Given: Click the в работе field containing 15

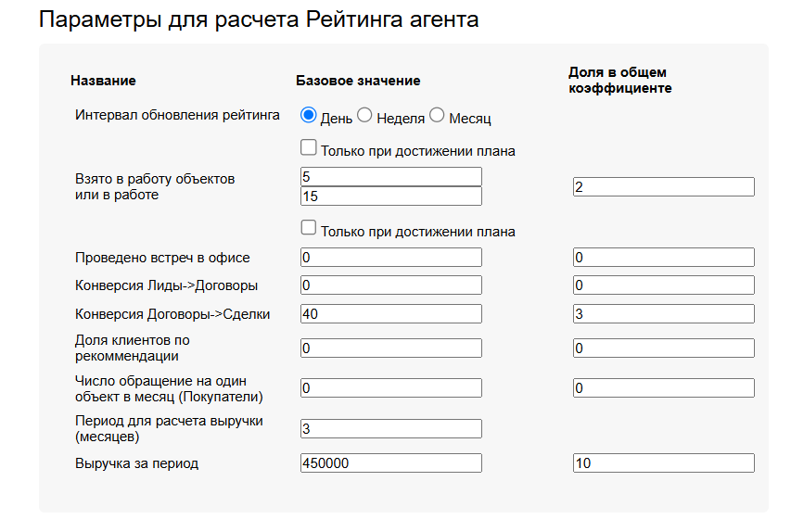Looking at the screenshot, I should pyautogui.click(x=390, y=196).
